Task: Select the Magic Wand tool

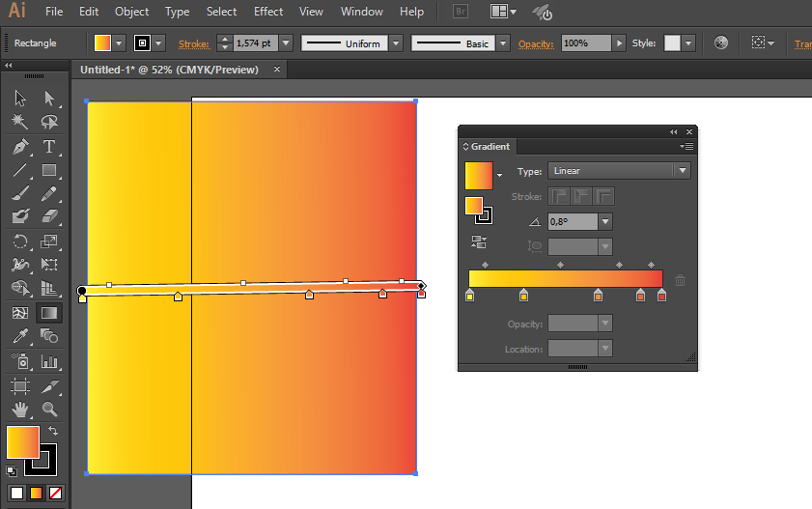Action: tap(20, 122)
